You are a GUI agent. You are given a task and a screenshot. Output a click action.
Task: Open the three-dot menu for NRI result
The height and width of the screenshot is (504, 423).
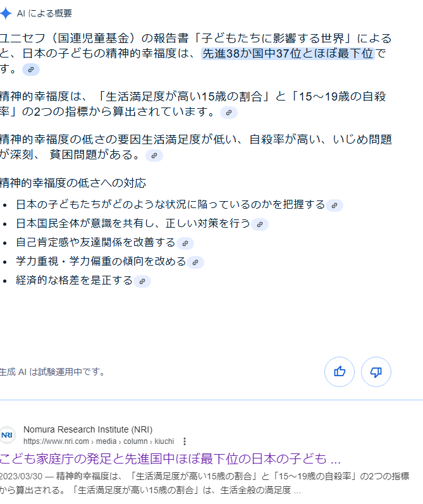(x=185, y=441)
